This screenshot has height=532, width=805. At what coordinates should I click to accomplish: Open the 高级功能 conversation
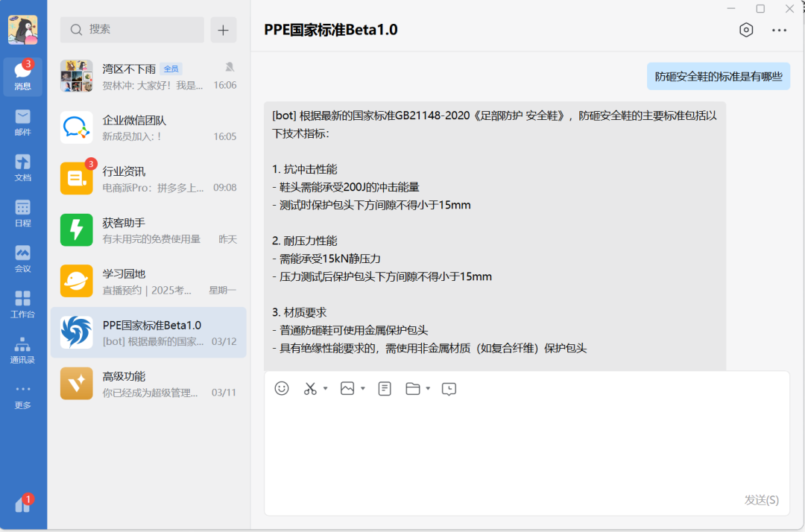(148, 384)
